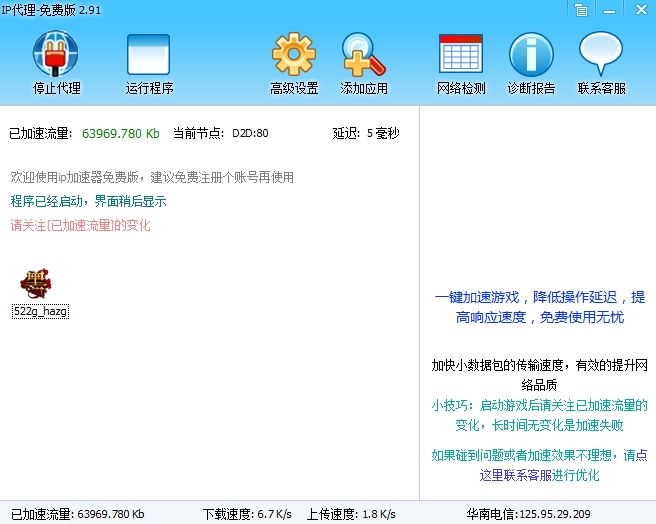Click the title bar menu icon

pos(581,10)
